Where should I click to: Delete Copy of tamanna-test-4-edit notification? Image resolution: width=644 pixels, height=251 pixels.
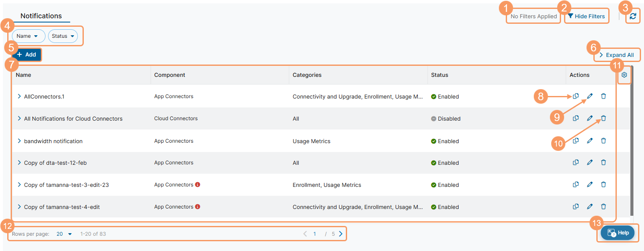(603, 207)
